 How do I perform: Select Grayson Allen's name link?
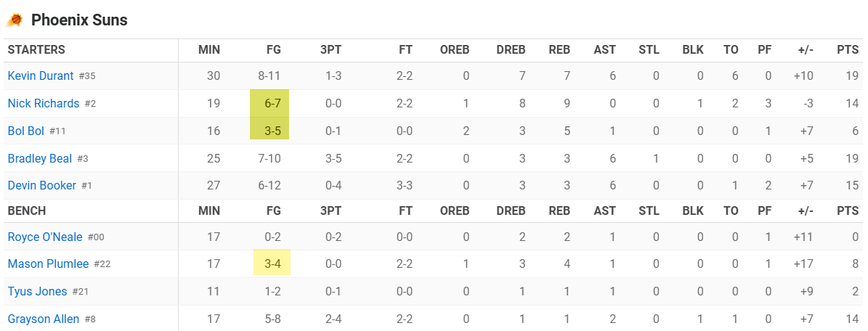[x=43, y=319]
